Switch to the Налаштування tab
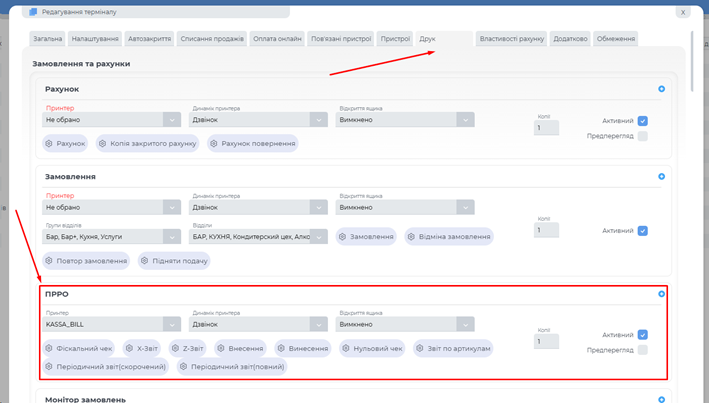709x403 pixels. point(94,39)
